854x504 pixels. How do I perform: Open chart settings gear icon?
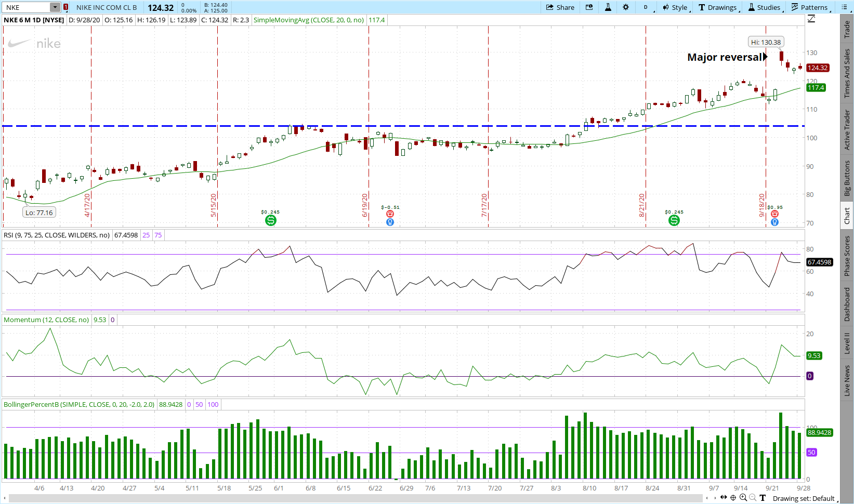(x=626, y=7)
